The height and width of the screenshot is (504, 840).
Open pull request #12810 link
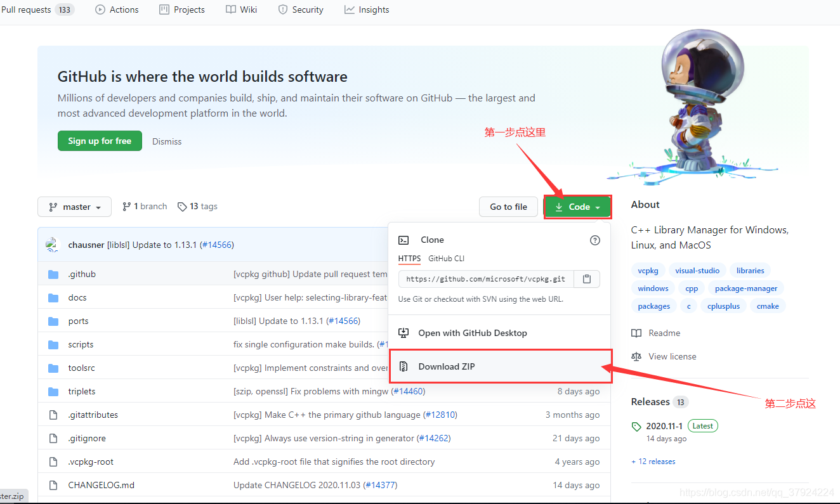pyautogui.click(x=440, y=415)
